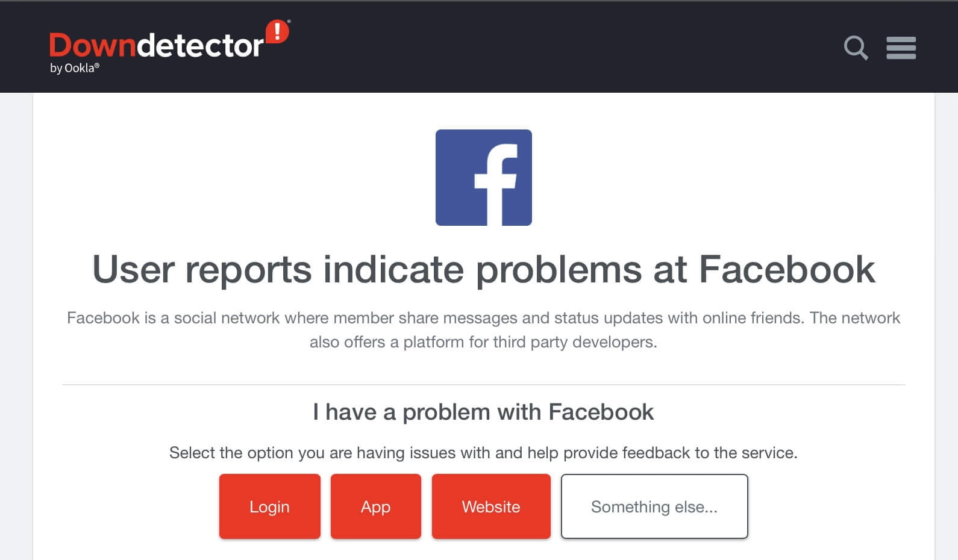
Task: Click the Facebook description paragraph
Action: 484,330
